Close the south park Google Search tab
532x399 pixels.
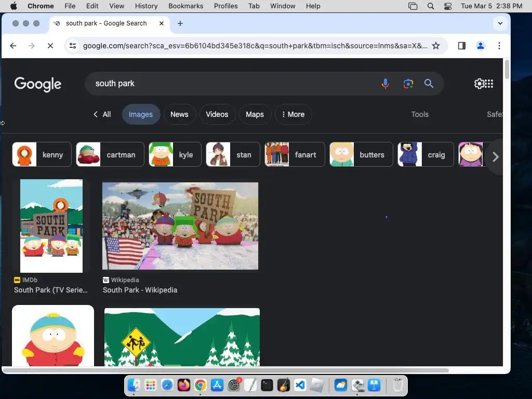(x=162, y=23)
